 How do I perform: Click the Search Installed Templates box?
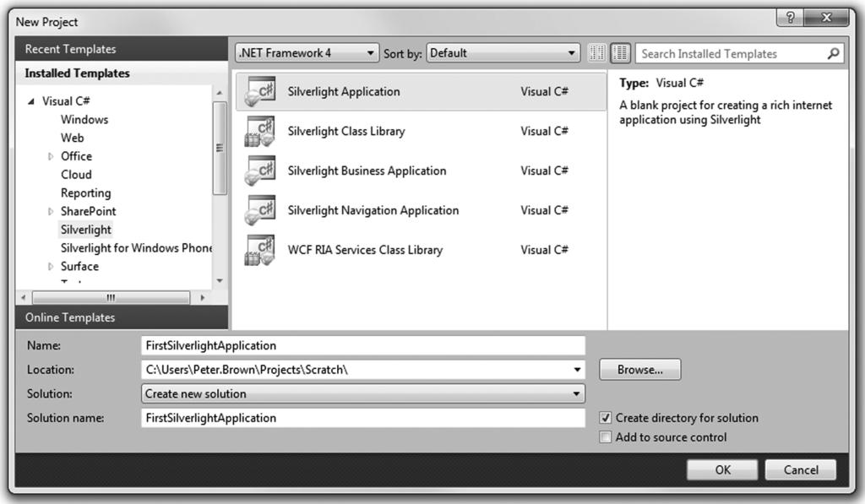(x=739, y=53)
